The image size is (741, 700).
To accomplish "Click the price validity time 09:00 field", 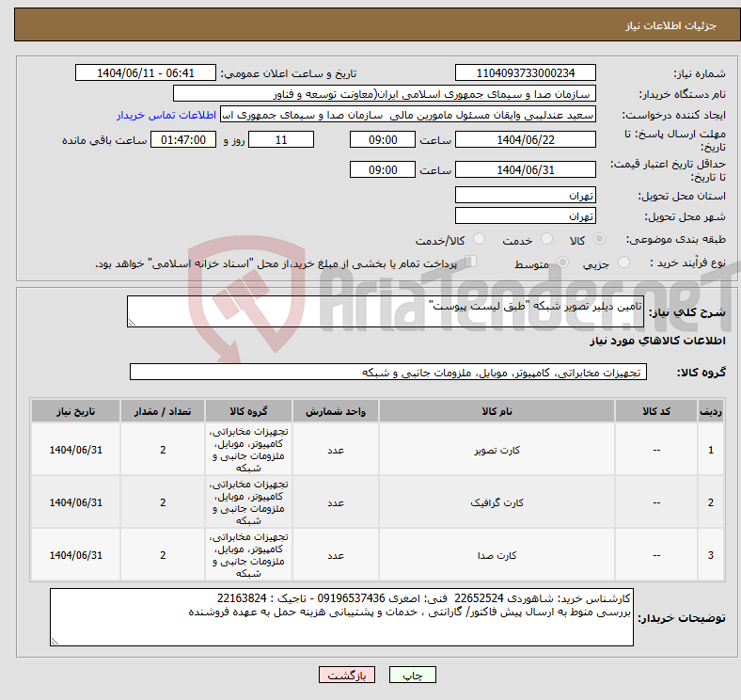I will [383, 169].
